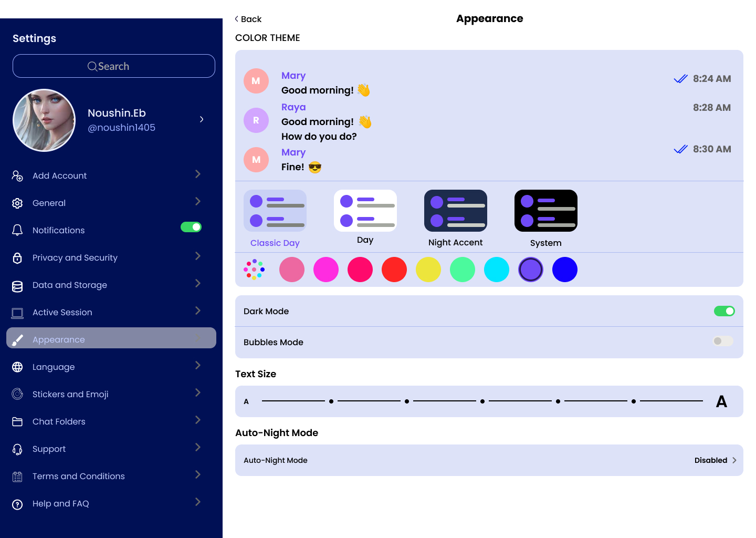Select the Appearance paintbrush icon
Image resolution: width=756 pixels, height=538 pixels.
click(17, 339)
